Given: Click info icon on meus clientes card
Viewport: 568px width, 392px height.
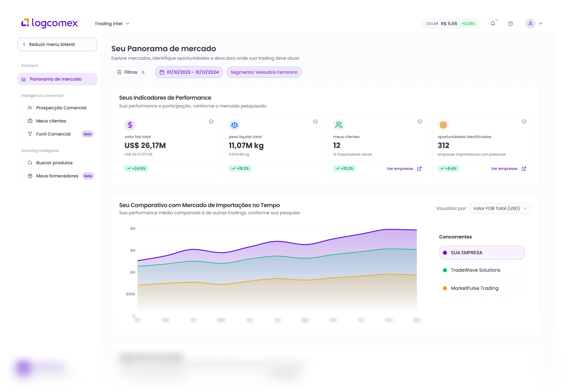Looking at the screenshot, I should (420, 122).
